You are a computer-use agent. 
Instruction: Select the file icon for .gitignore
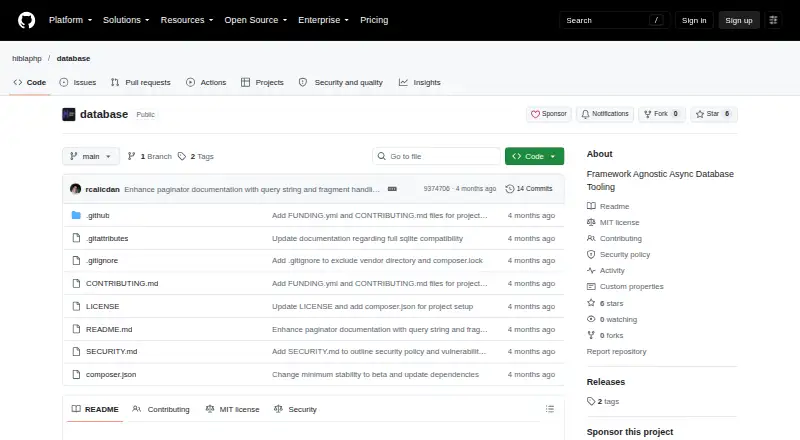76,260
